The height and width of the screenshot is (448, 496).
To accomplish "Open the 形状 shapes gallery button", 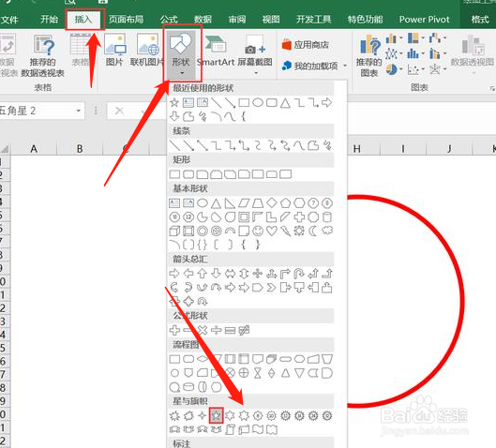I will (182, 54).
